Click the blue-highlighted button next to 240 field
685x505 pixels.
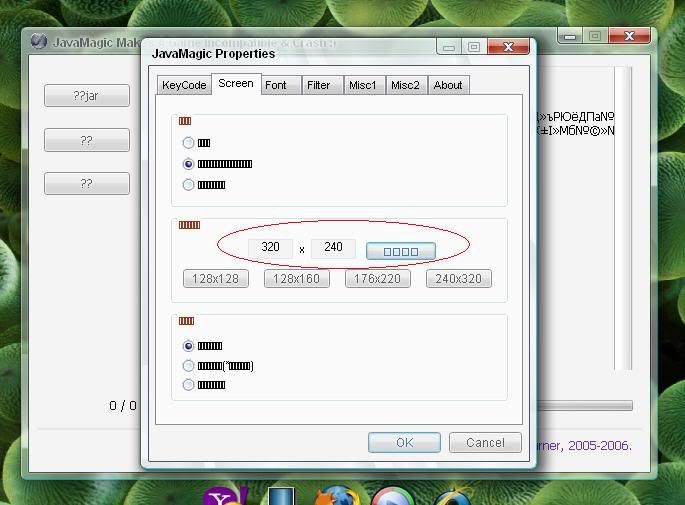click(401, 251)
